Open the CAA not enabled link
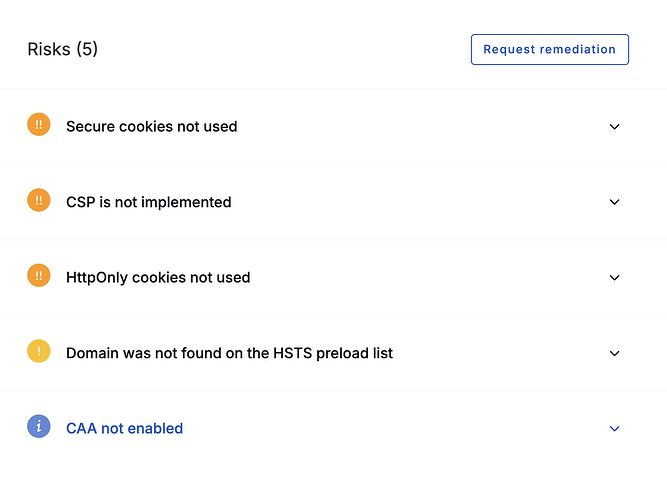This screenshot has width=667, height=500. coord(124,429)
